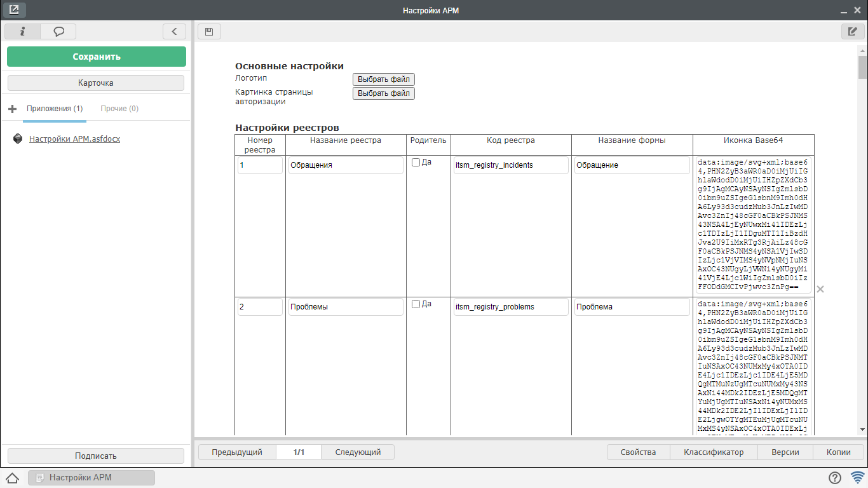Screen dimensions: 868x488
Task: Click the Base64 icon textarea in row 1
Action: 753,225
